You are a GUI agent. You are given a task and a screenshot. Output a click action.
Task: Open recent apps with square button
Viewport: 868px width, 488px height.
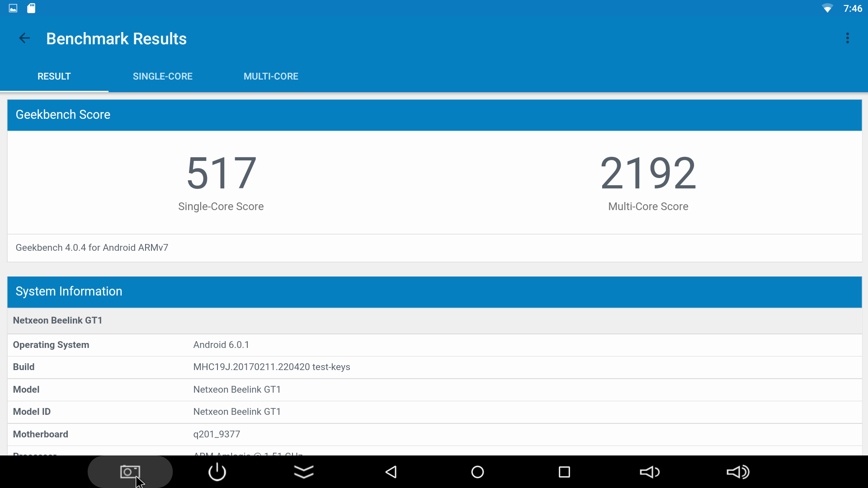[x=564, y=472]
